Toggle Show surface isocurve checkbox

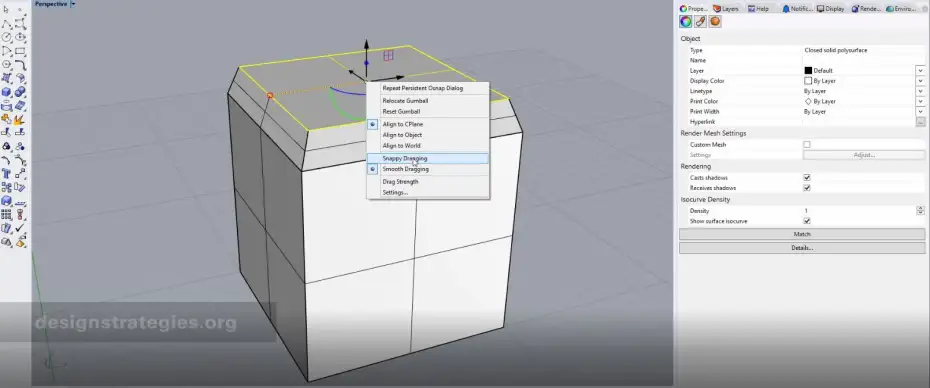(807, 221)
